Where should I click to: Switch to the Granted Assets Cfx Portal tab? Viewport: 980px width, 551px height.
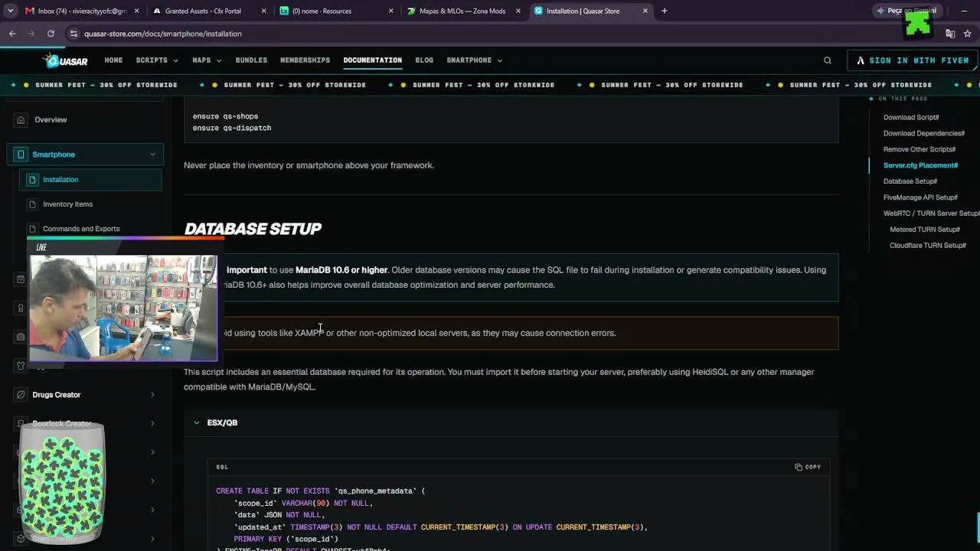(x=209, y=11)
